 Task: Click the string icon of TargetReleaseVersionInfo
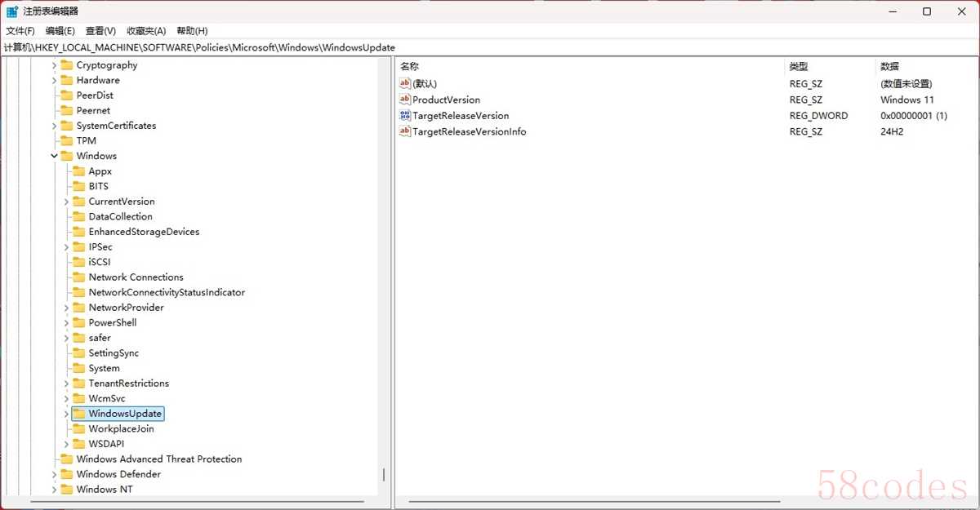pos(405,131)
